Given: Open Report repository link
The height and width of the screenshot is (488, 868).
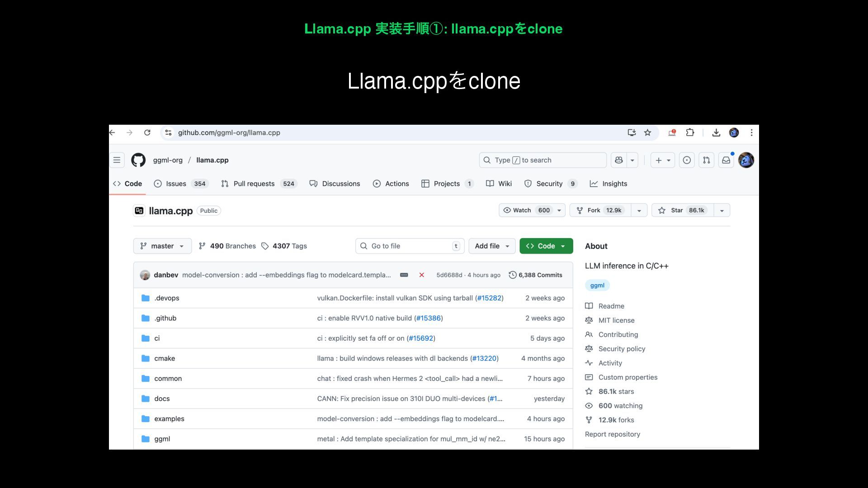Looking at the screenshot, I should click(x=613, y=434).
